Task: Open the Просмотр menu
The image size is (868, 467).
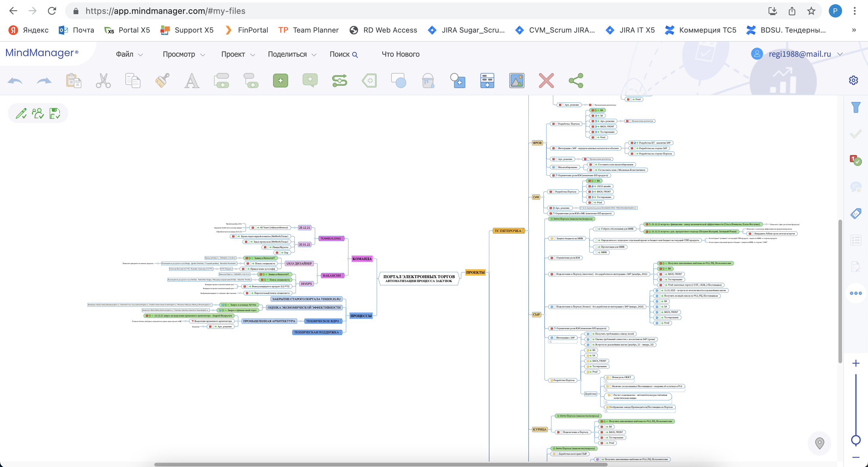Action: tap(184, 54)
